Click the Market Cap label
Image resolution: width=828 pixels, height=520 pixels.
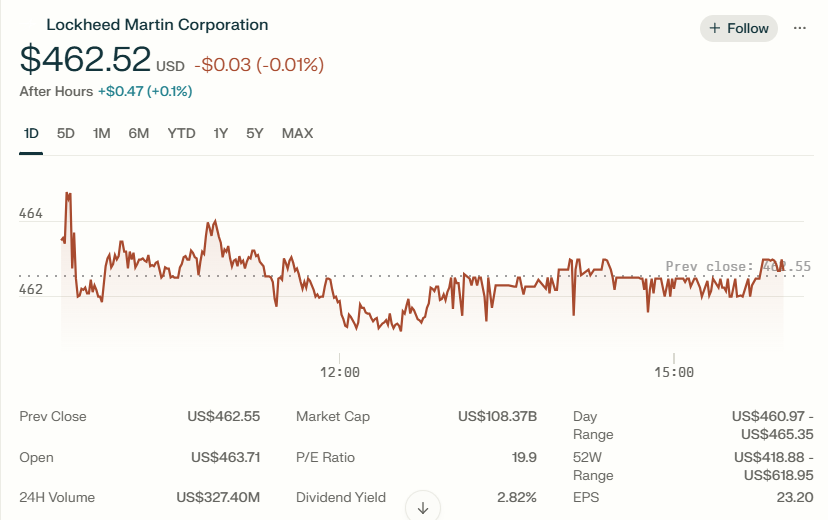[333, 417]
